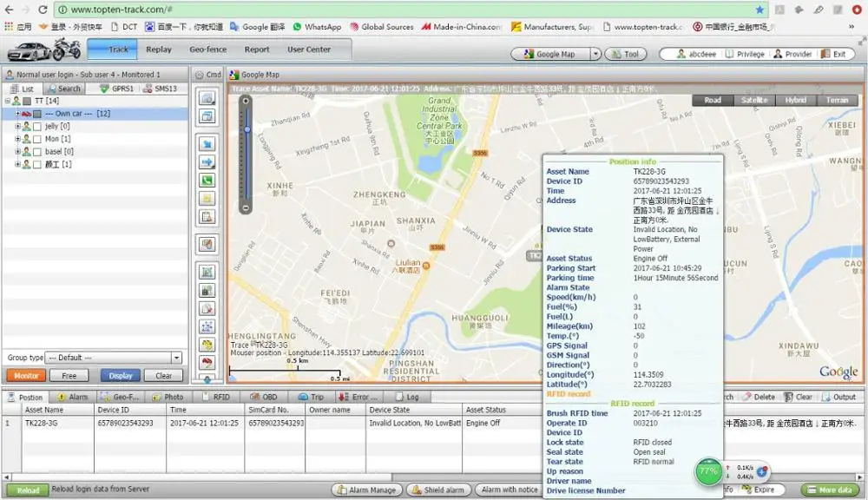Check the jelly group checkbox

coord(36,126)
